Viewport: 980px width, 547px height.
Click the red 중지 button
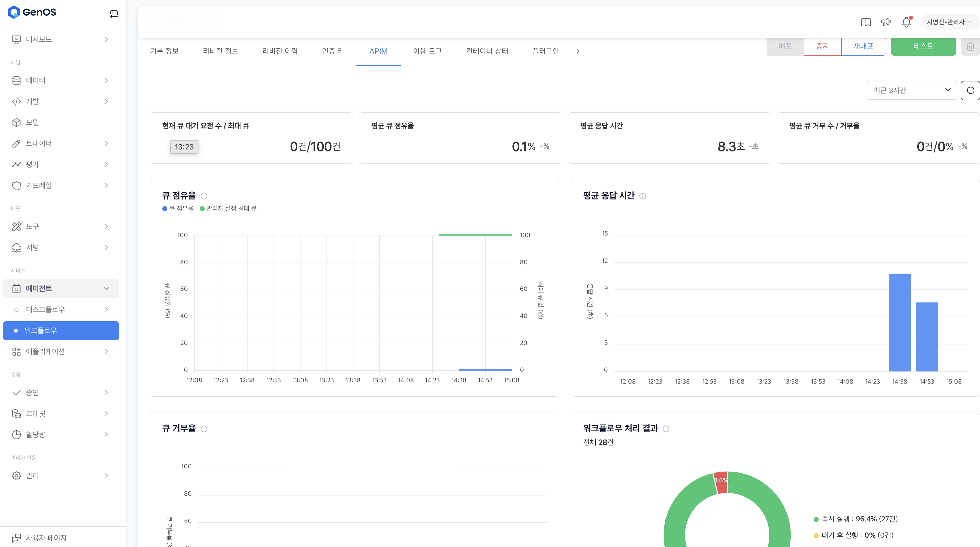tap(823, 46)
